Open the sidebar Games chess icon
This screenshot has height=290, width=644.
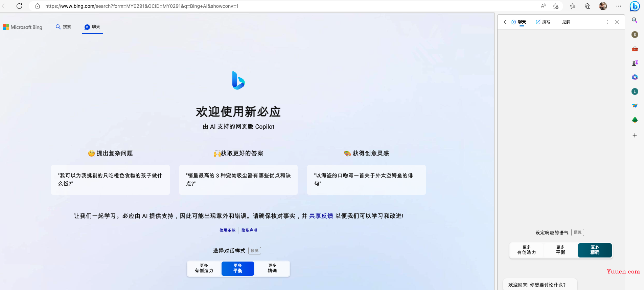[635, 63]
